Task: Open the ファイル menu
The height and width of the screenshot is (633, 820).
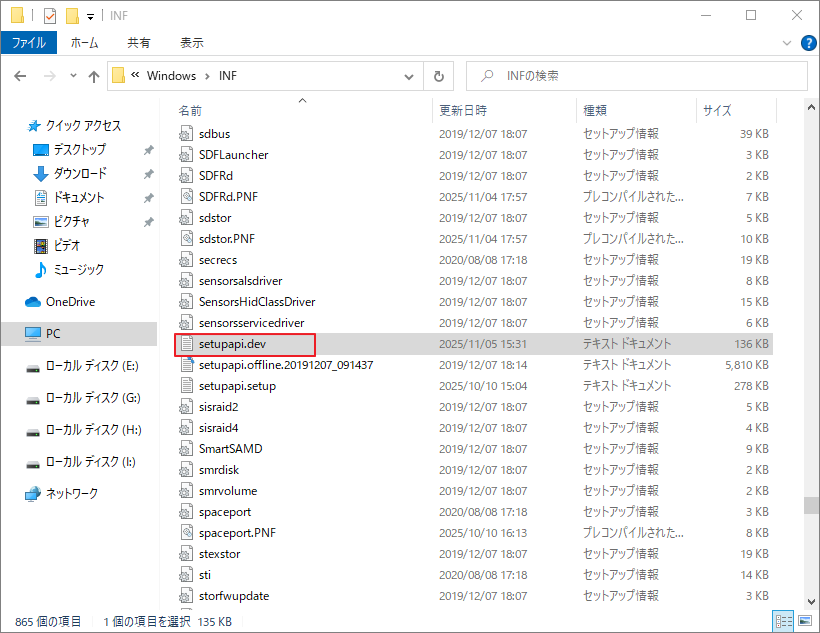Action: pyautogui.click(x=30, y=43)
